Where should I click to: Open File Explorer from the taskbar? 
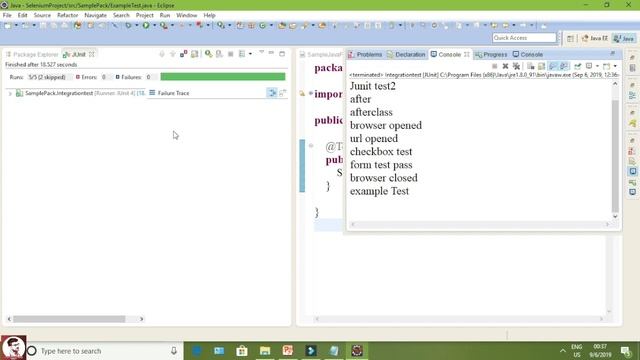[265, 351]
